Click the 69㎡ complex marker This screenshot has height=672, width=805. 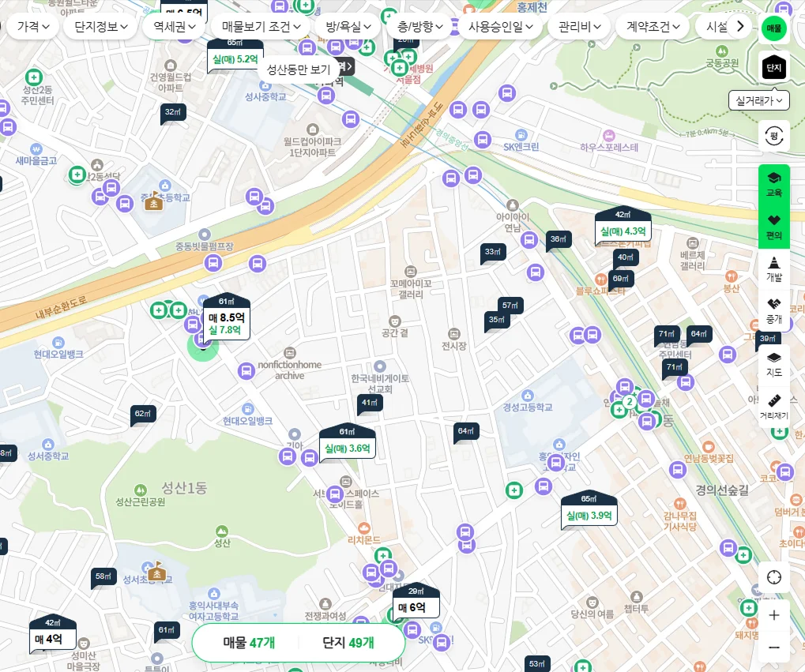621,279
